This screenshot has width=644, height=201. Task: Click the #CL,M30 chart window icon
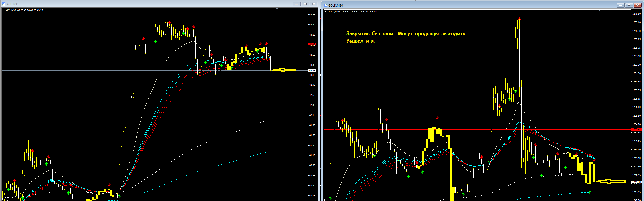[x=4, y=4]
